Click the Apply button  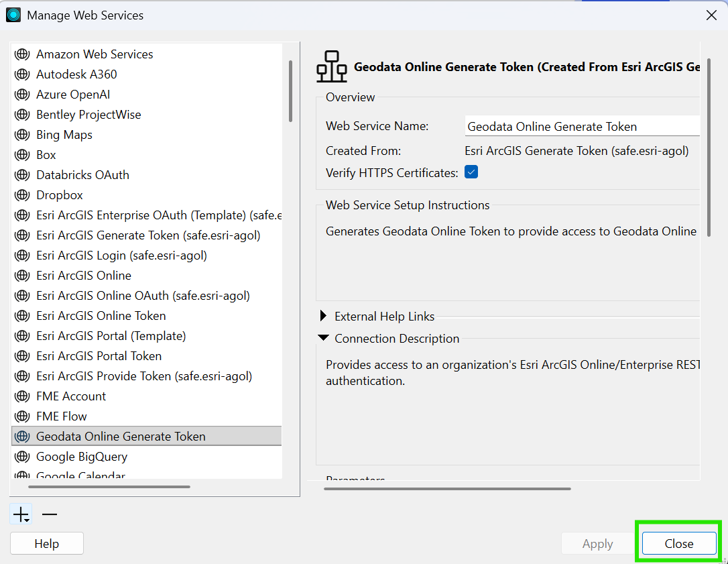(597, 544)
